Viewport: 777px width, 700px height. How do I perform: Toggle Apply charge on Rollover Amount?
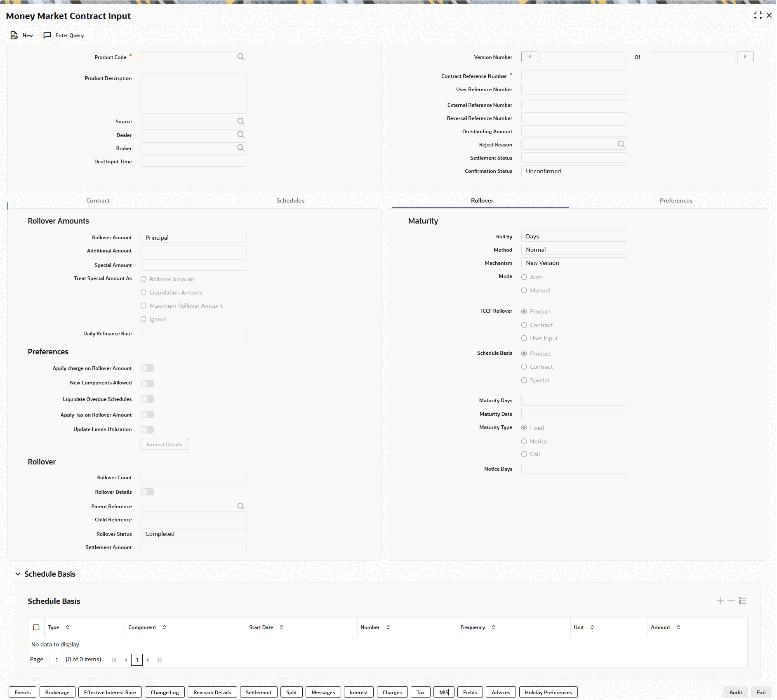(x=147, y=368)
